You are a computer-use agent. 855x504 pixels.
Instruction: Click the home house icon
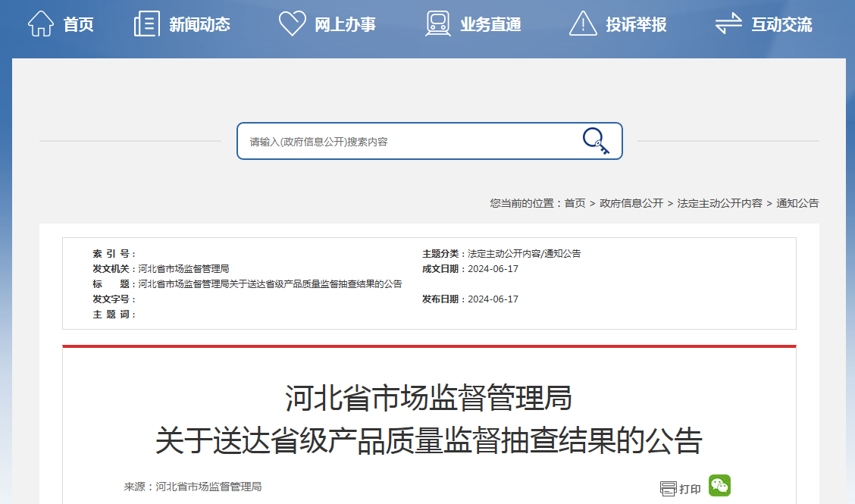(x=41, y=23)
